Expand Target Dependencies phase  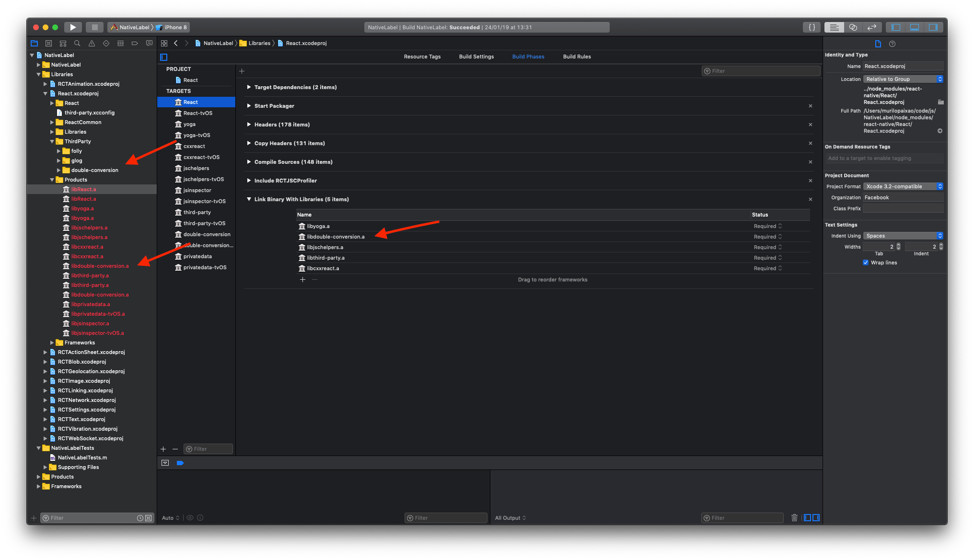(x=249, y=87)
